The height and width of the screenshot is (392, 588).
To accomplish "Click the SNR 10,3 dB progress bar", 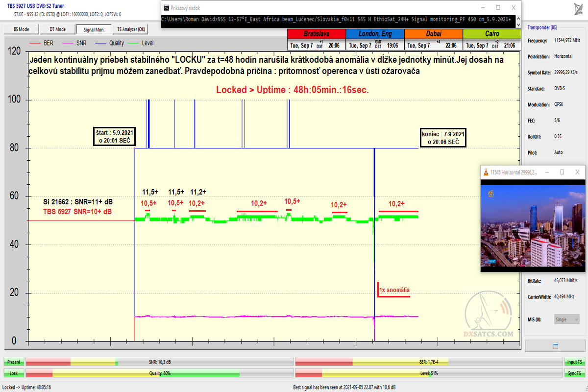I will coord(159,362).
